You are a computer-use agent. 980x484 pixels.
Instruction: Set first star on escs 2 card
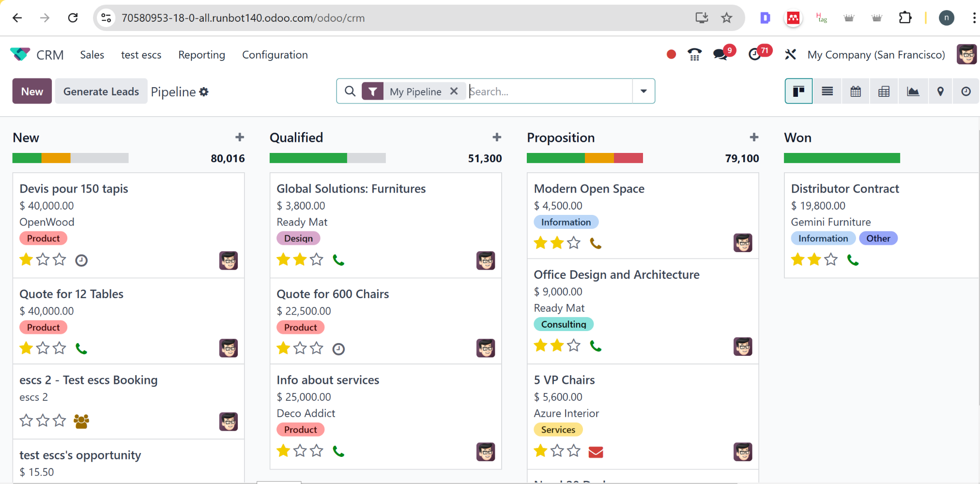coord(26,420)
